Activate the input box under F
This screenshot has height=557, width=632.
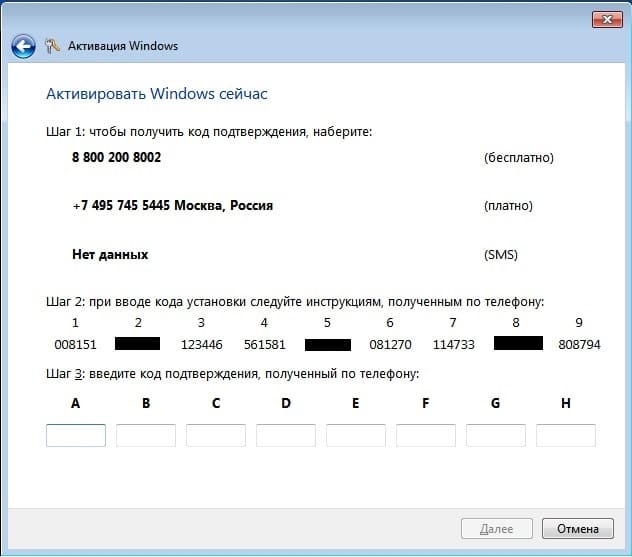[x=426, y=435]
